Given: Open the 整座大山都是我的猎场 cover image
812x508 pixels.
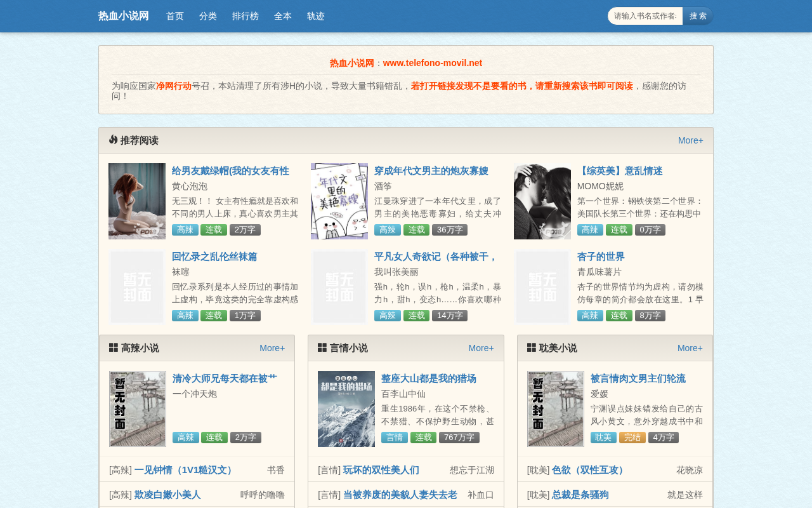Looking at the screenshot, I should coord(346,409).
